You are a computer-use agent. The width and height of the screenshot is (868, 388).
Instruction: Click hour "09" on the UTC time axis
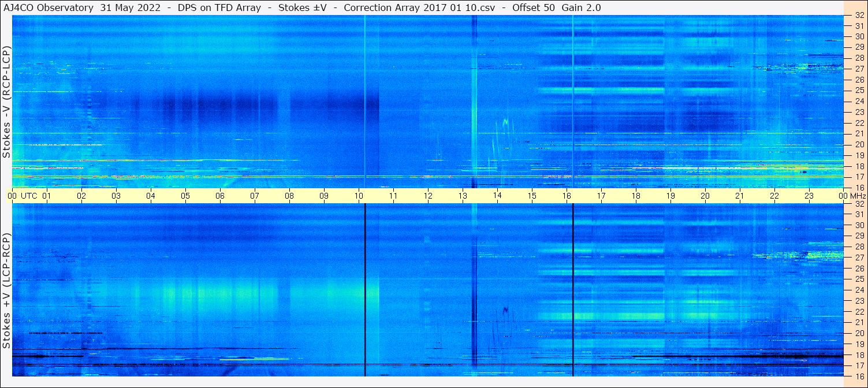pyautogui.click(x=324, y=196)
